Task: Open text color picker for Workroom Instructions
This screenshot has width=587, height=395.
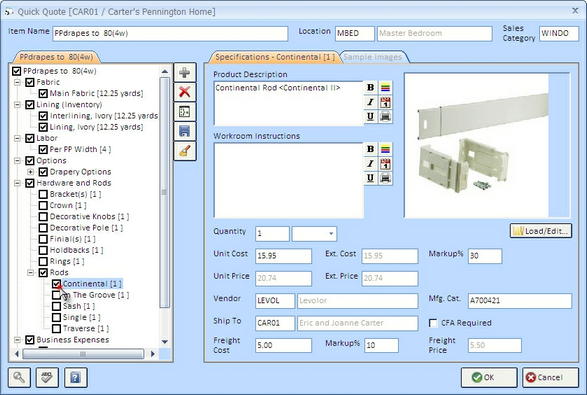Action: click(385, 149)
